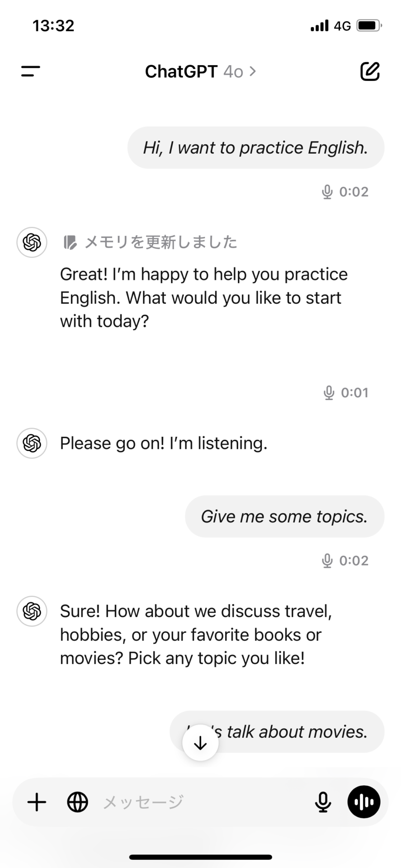Start voice mode with waveform button
This screenshot has height=868, width=401.
(363, 802)
